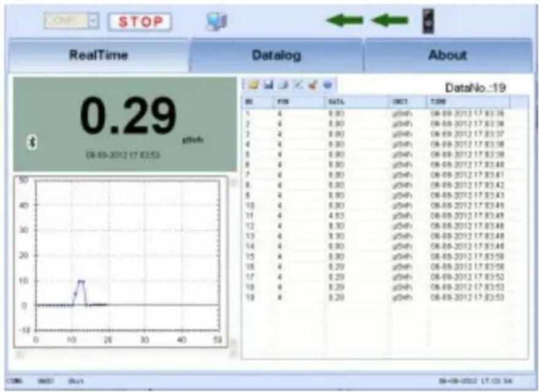Click the DataNo.:19 label
The image size is (539, 392).
[x=475, y=88]
